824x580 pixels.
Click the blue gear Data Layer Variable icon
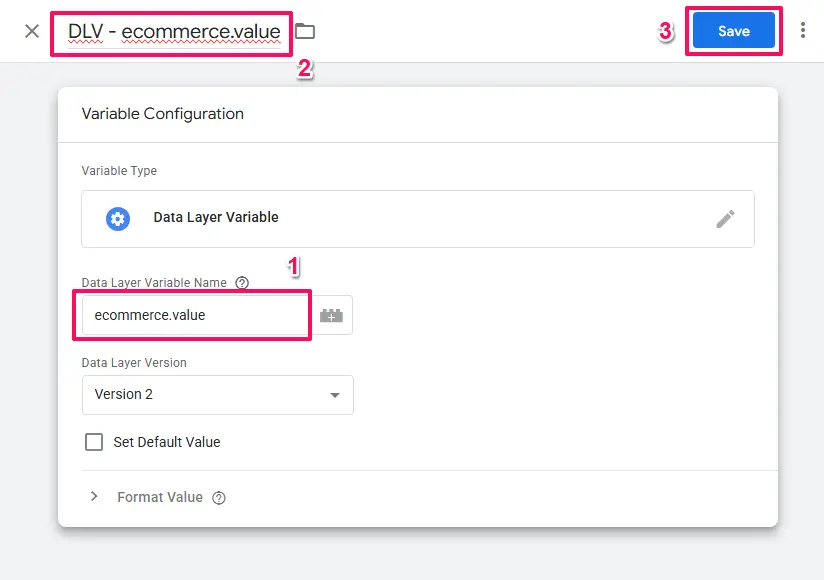click(118, 218)
